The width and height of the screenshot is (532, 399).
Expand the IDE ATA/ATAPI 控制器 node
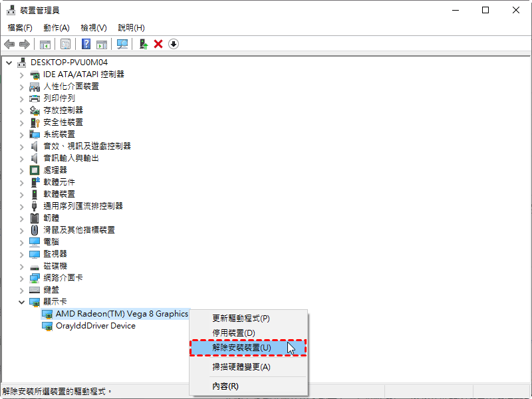(21, 74)
